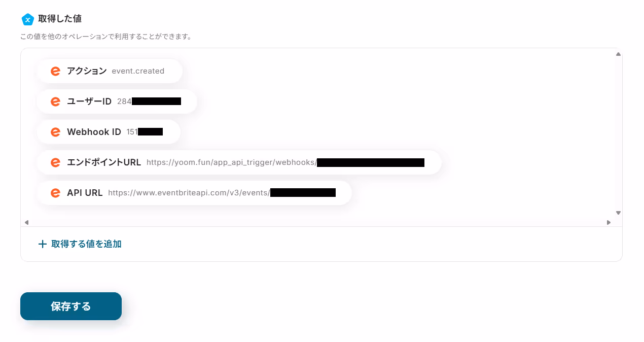Select the ユーザーID value chip

[x=117, y=101]
